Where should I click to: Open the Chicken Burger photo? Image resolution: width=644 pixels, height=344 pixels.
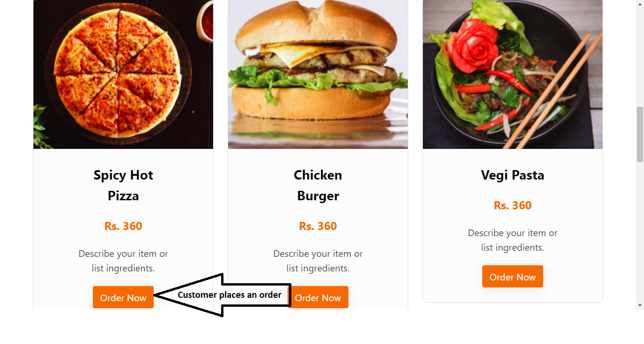pyautogui.click(x=318, y=74)
